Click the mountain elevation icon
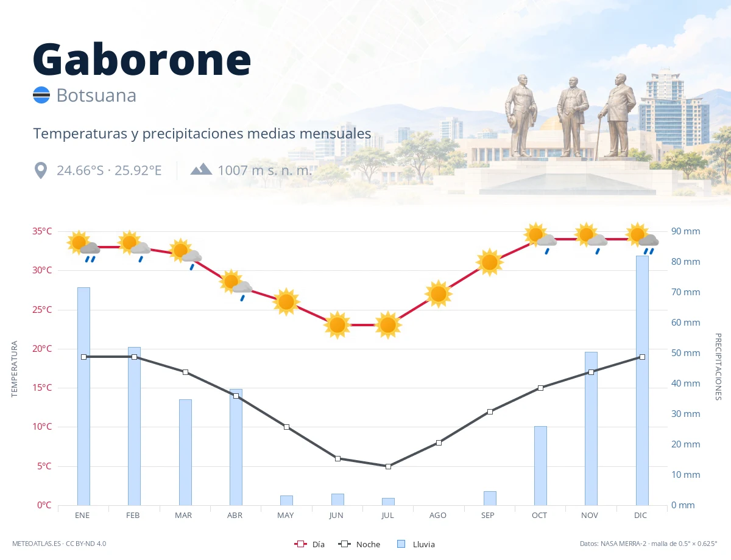731x560 pixels. [201, 169]
